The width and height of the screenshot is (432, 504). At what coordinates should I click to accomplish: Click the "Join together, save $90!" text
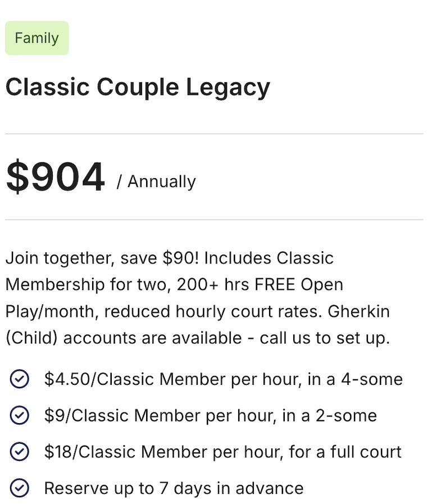point(102,258)
